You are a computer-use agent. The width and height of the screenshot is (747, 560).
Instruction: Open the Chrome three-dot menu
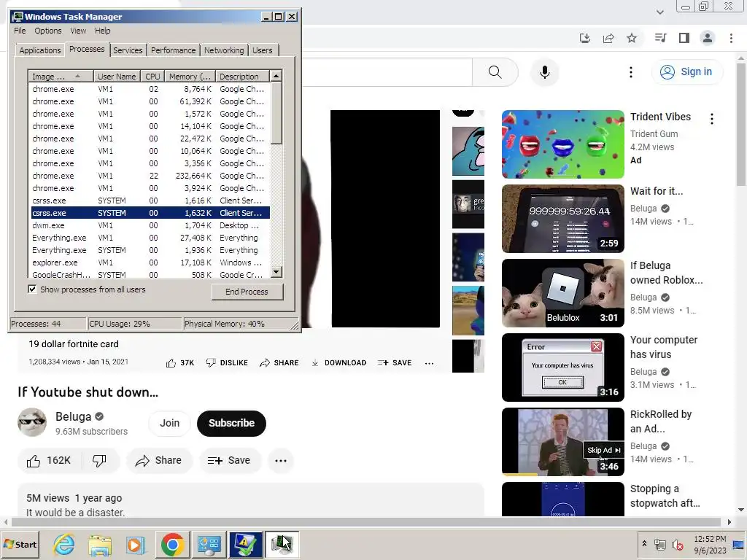(731, 38)
